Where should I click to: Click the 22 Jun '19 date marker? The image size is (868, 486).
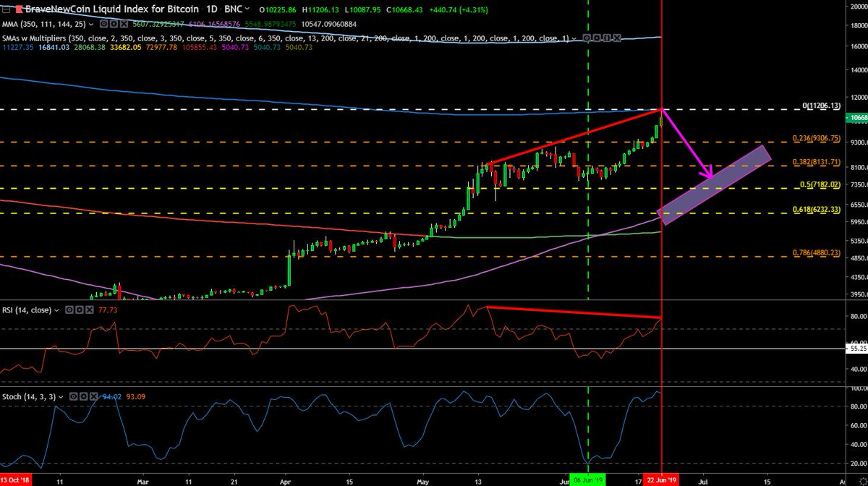(x=663, y=479)
